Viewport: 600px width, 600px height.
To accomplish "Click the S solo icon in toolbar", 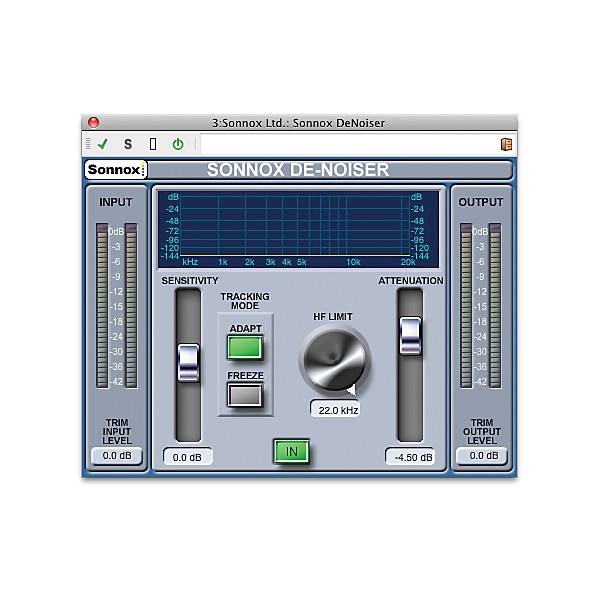I will pos(128,144).
